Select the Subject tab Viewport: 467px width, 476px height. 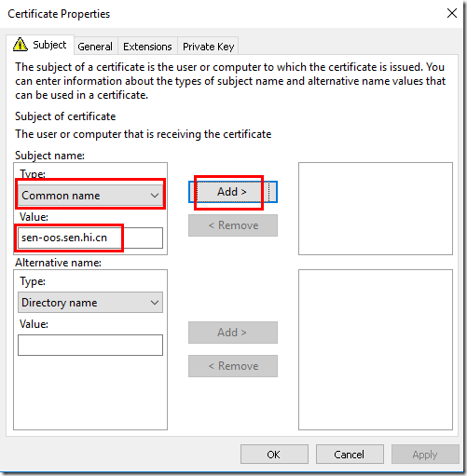(40, 45)
